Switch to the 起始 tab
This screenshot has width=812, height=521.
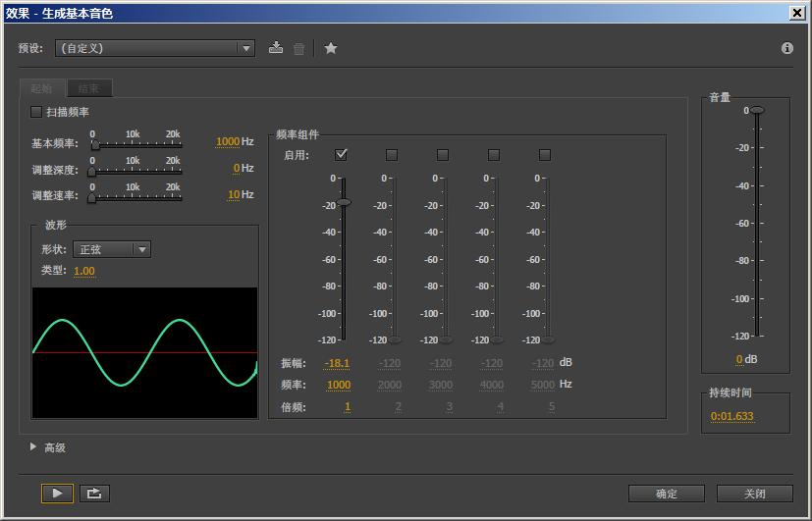[42, 88]
